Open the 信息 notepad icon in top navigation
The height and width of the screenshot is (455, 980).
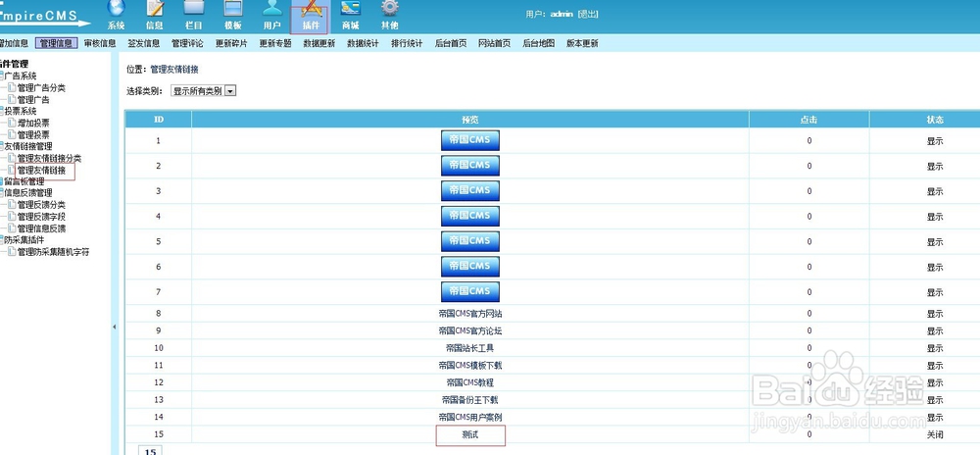pos(155,8)
